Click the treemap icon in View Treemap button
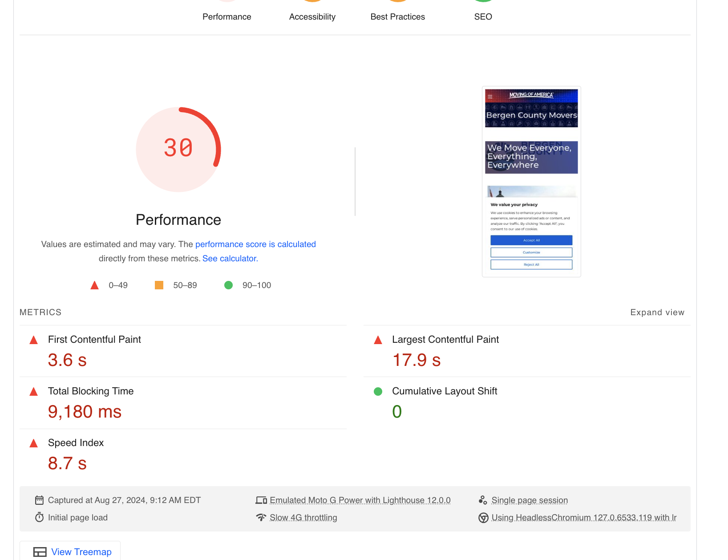The height and width of the screenshot is (560, 728). (x=40, y=552)
